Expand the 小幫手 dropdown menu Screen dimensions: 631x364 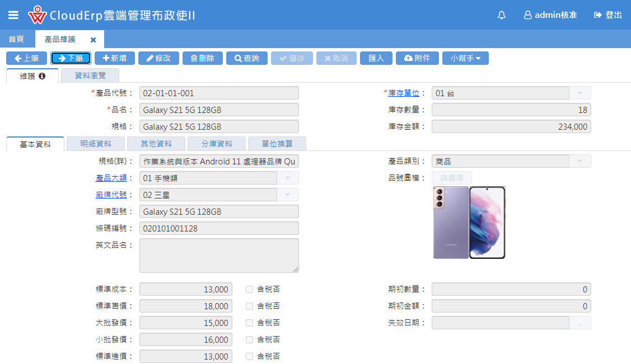[x=465, y=58]
